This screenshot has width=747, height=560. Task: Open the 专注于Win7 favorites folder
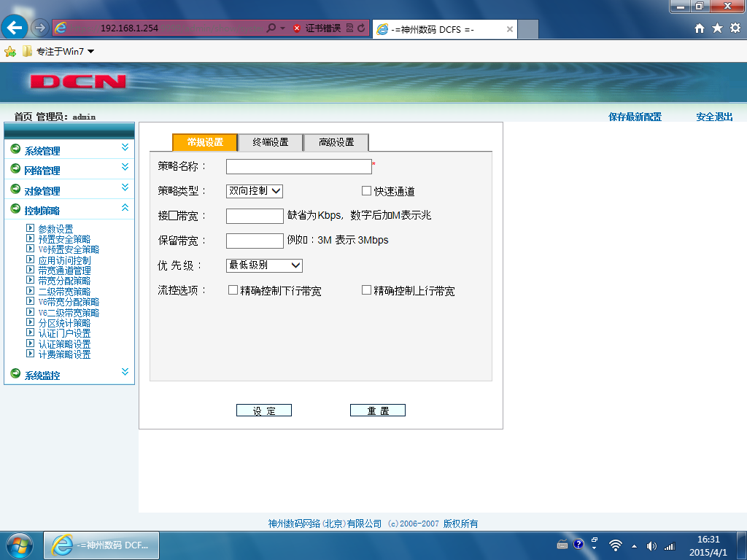coord(58,52)
